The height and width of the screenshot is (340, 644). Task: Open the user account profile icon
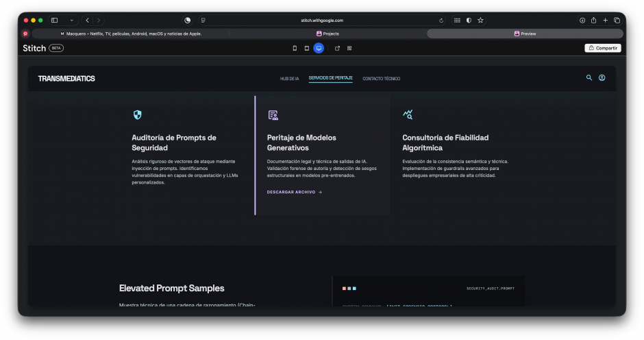coord(602,78)
